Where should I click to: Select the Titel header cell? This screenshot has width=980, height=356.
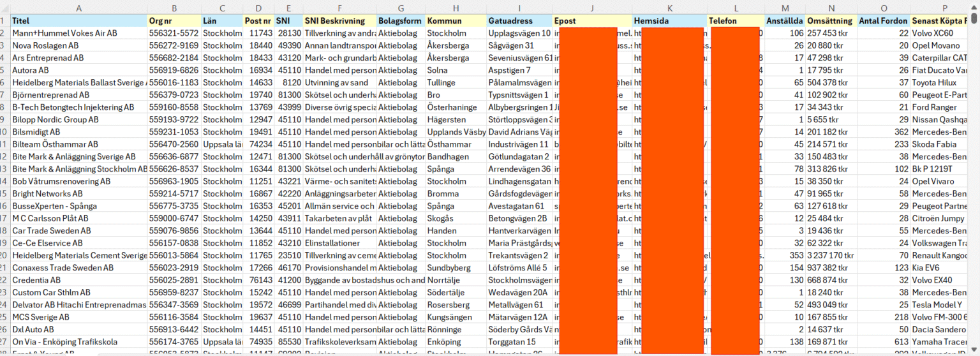coord(78,21)
